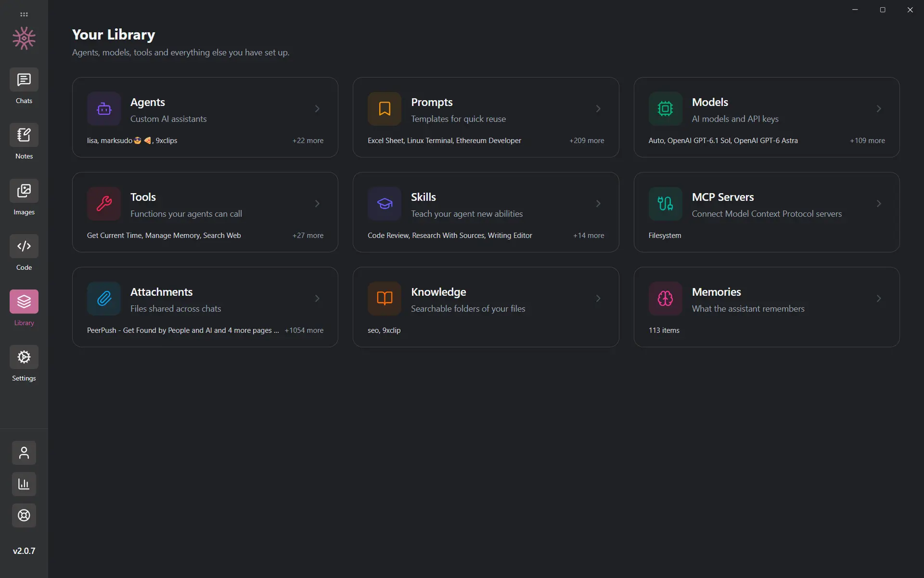This screenshot has height=578, width=924.
Task: Click the '+14 more' skills link
Action: [x=589, y=236]
